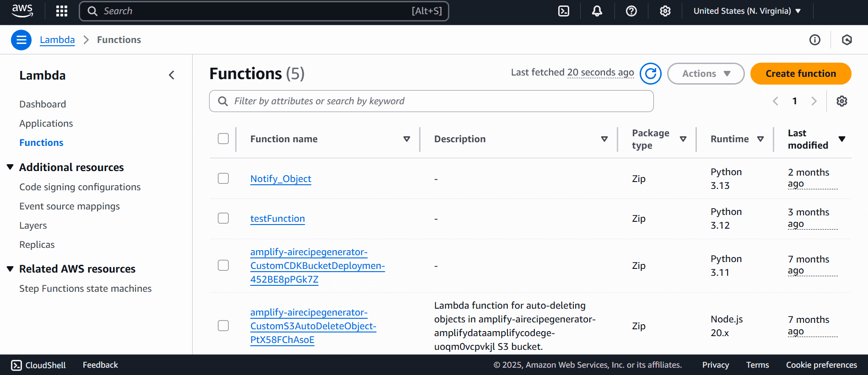
Task: Open the AWS home logo
Action: pyautogui.click(x=22, y=11)
